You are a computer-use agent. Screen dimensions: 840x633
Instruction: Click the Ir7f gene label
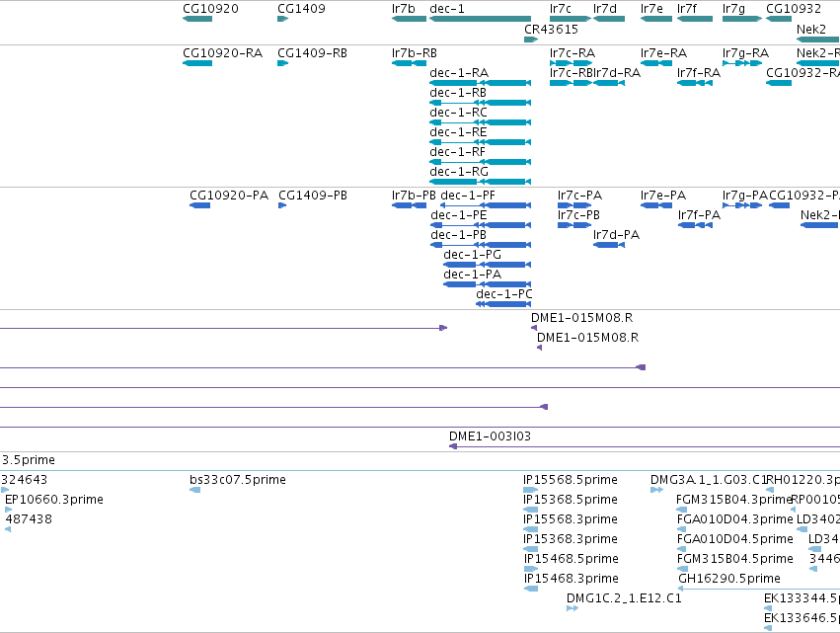(687, 9)
